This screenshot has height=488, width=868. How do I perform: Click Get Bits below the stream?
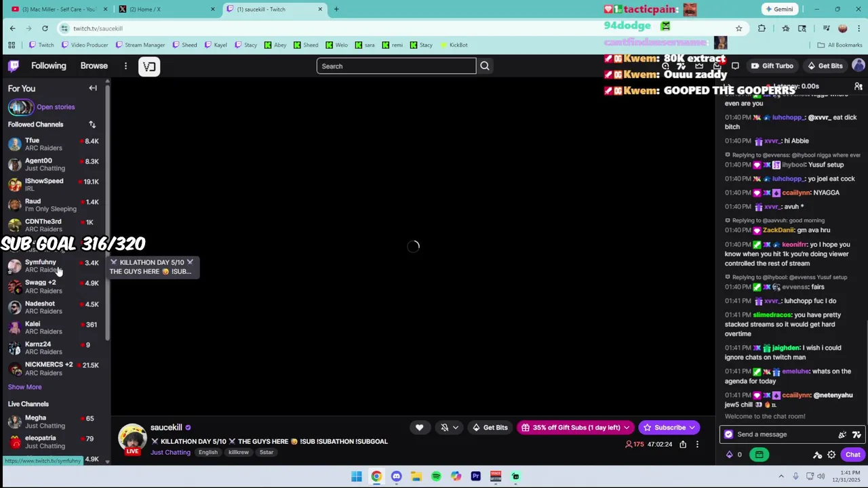(x=490, y=427)
